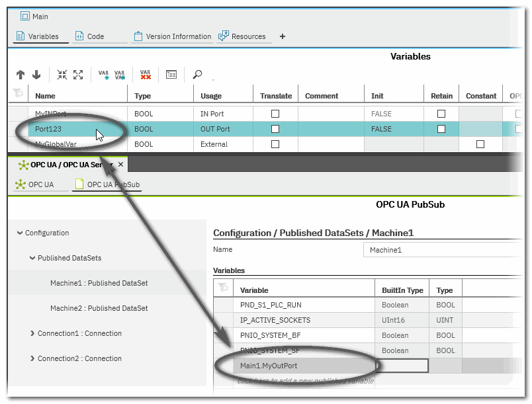Collapse the Published DataSets node
The image size is (532, 404).
(32, 258)
